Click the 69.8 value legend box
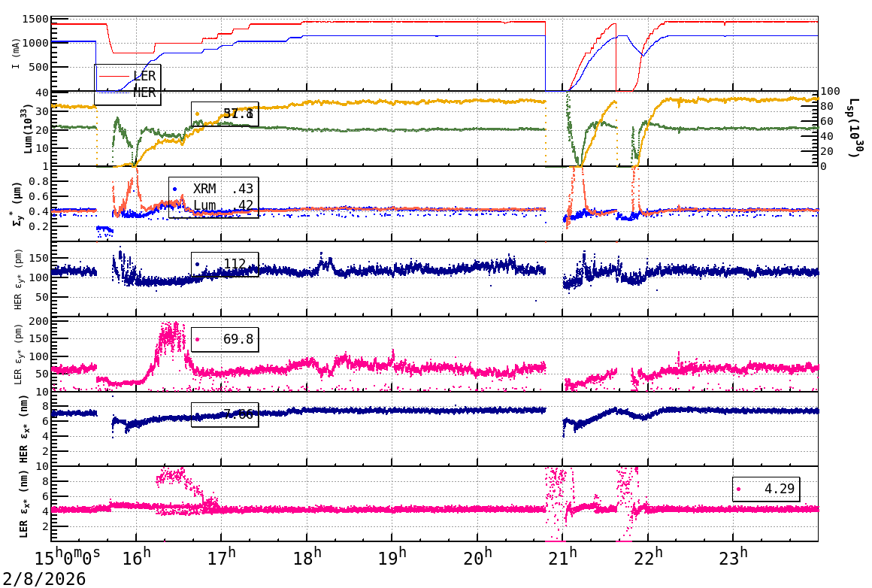This screenshot has width=872, height=588. [x=225, y=339]
